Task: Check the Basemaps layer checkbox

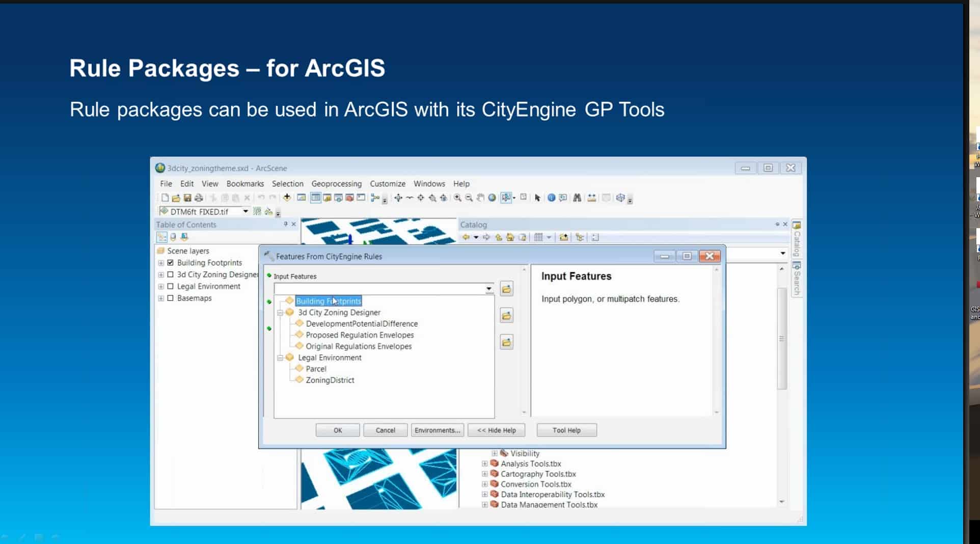Action: click(171, 298)
